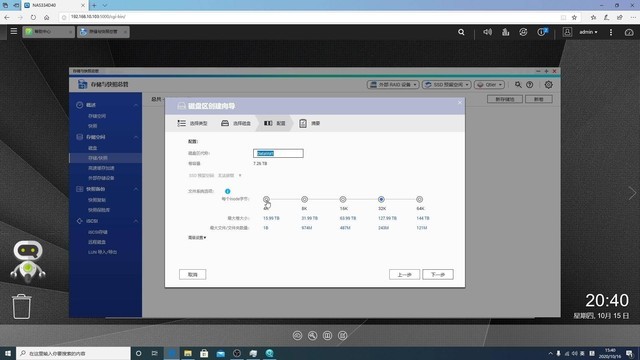Click the Next step button
640x360 pixels.
coord(438,274)
